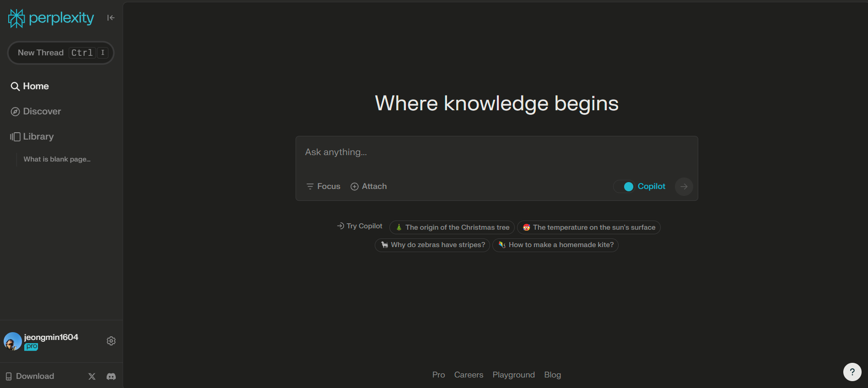Open the X (Twitter) icon link
868x388 pixels.
pos(92,376)
